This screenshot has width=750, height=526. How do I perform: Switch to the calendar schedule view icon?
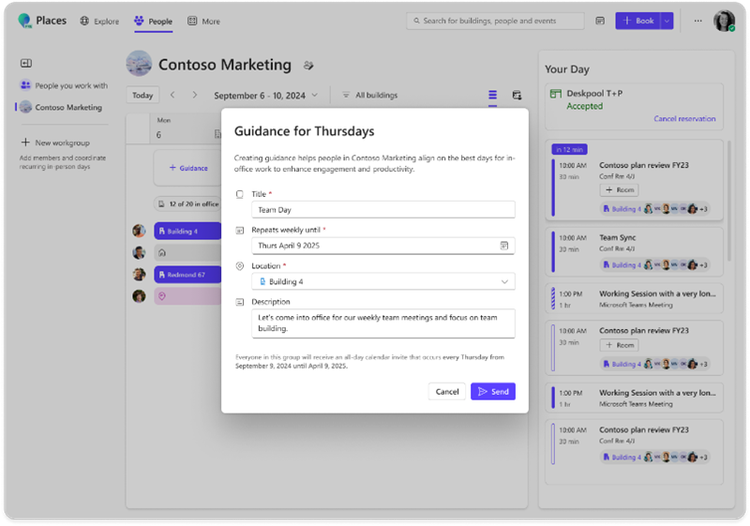517,95
